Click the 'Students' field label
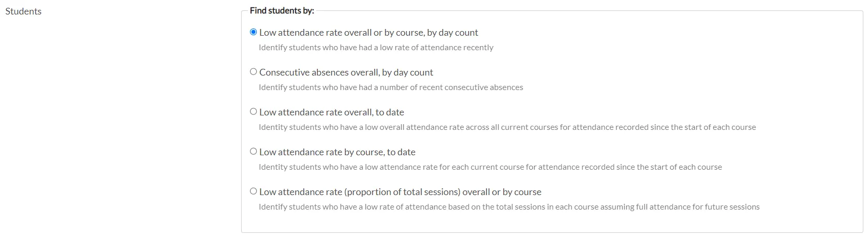 tap(23, 11)
